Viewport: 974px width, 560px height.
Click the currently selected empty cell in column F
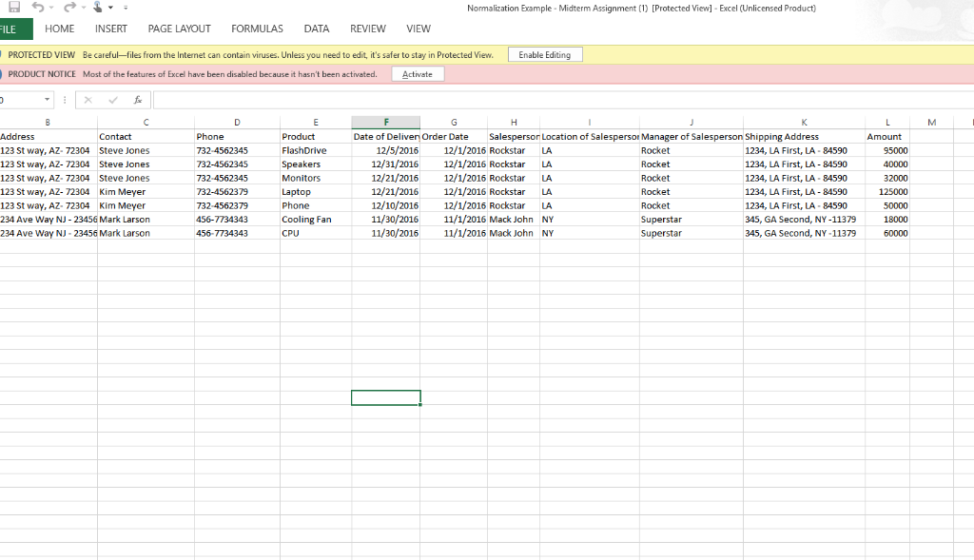click(386, 398)
